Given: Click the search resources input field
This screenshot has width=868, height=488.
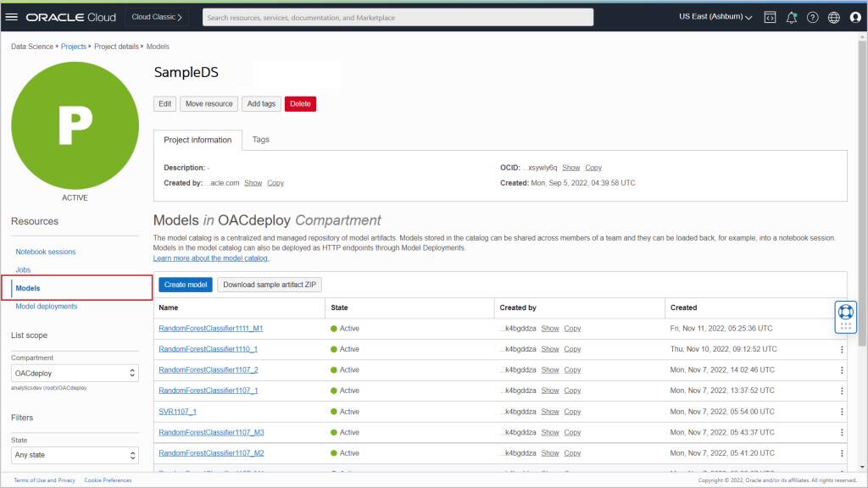Looking at the screenshot, I should coord(398,16).
